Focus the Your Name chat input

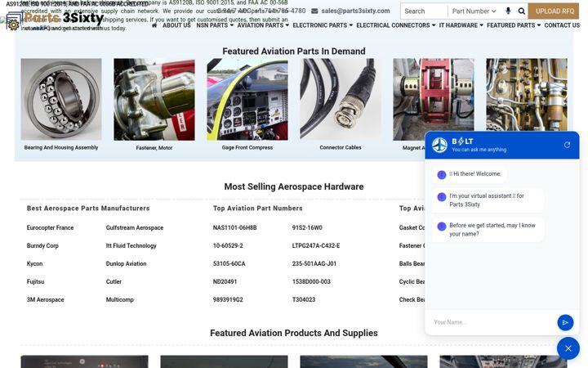pos(492,322)
